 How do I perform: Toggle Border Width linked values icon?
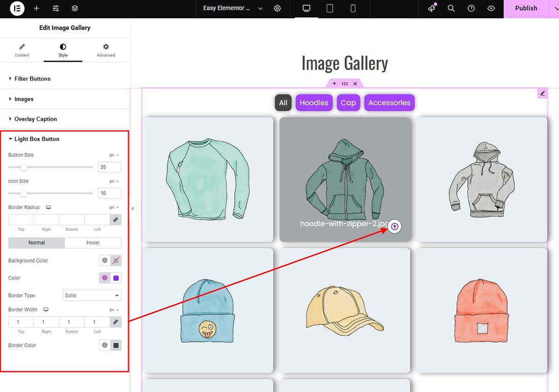(x=116, y=322)
